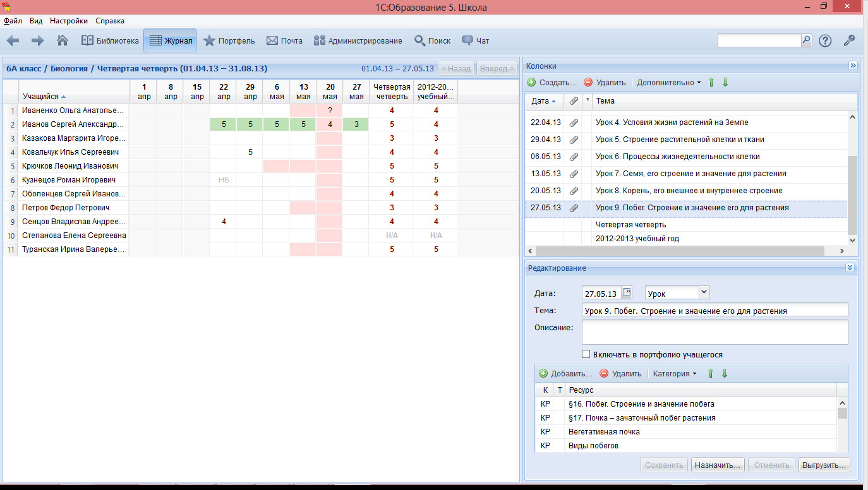Click the paperclip icon for 20.05.13 lesson
The width and height of the screenshot is (868, 490).
point(574,191)
